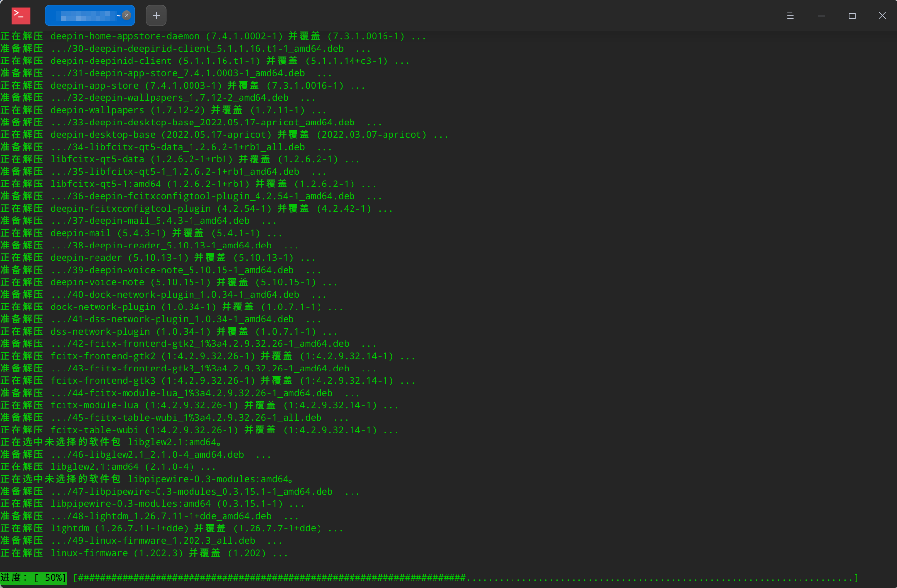Expand the active tab's title dropdown chevron
Viewport: 897px width, 588px height.
point(118,15)
